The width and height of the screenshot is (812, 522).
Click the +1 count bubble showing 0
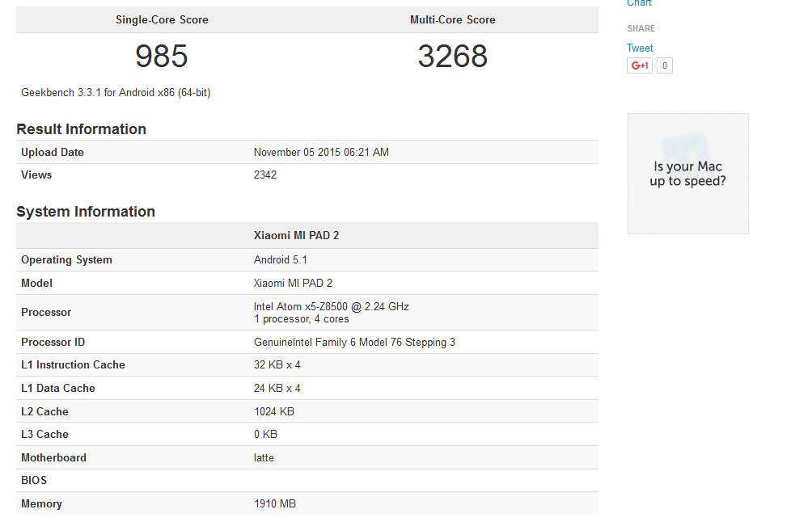pos(664,66)
